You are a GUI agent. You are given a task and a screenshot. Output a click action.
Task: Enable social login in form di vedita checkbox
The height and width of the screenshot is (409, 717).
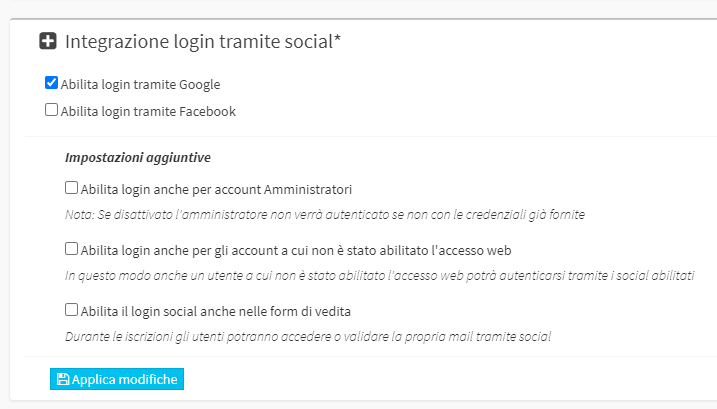point(71,310)
